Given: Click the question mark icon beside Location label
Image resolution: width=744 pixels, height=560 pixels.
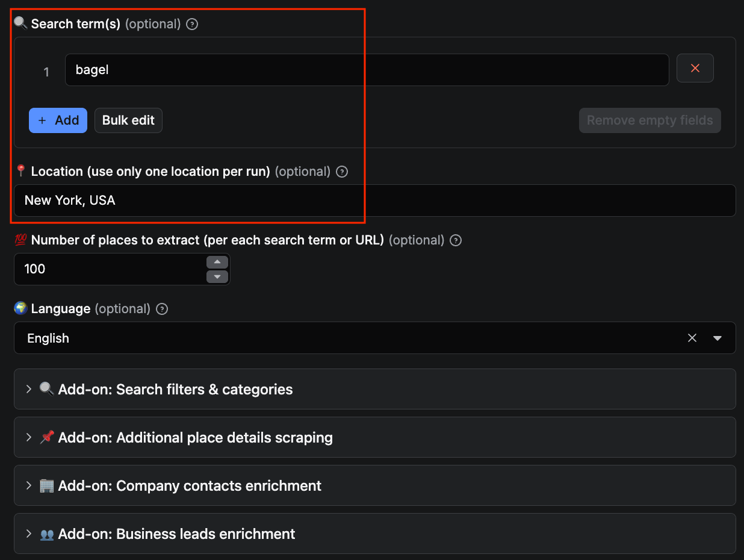Looking at the screenshot, I should coord(341,172).
